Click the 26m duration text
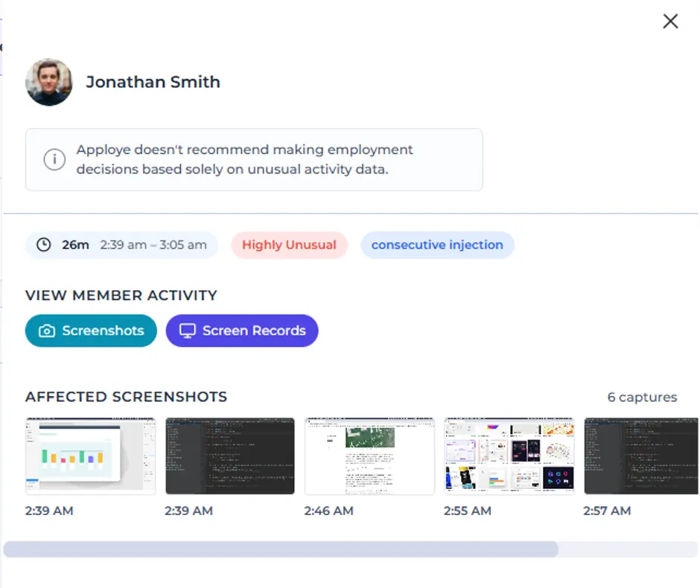Image resolution: width=700 pixels, height=588 pixels. 75,245
